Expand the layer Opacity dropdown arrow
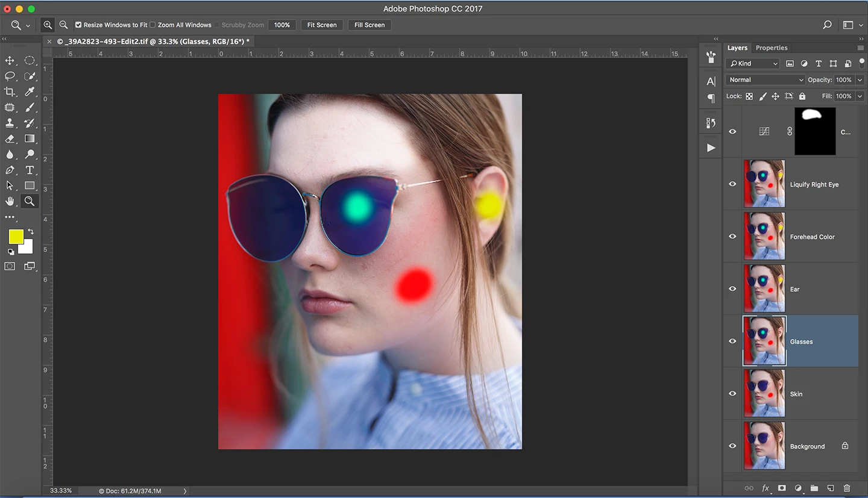The image size is (868, 498). coord(860,80)
